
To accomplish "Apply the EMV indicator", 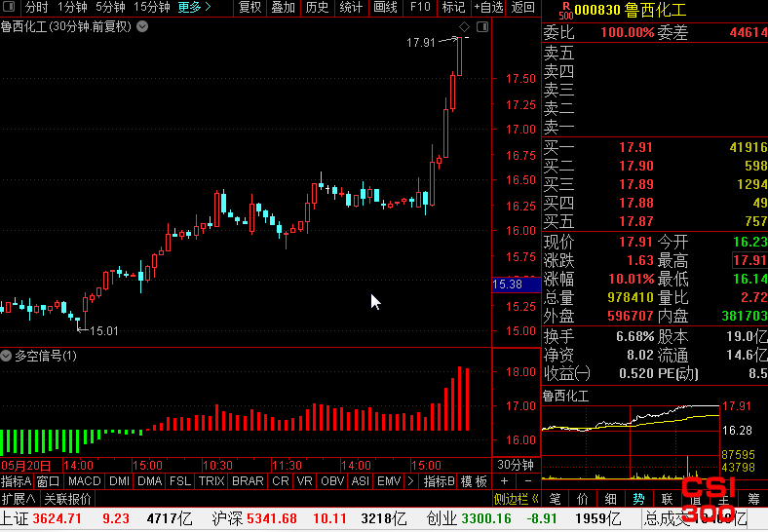I will click(x=389, y=481).
